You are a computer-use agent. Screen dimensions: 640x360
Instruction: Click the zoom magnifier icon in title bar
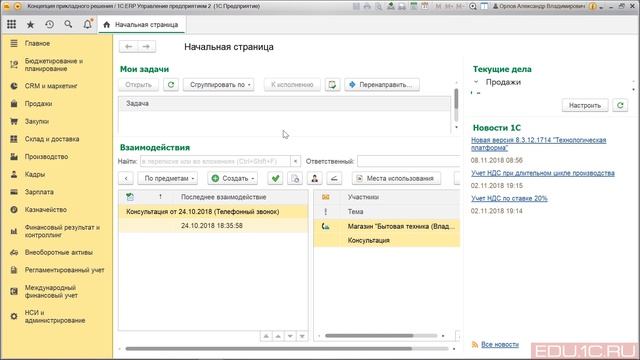pyautogui.click(x=473, y=6)
